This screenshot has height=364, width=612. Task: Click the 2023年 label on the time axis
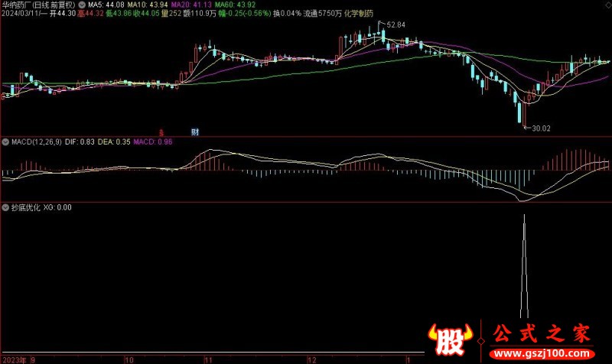(14, 358)
